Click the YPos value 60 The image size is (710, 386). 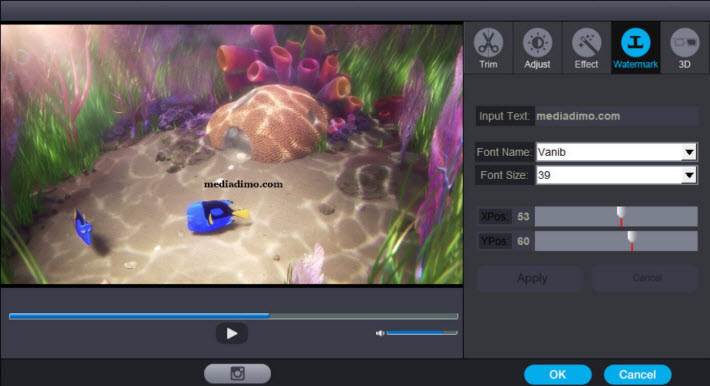pyautogui.click(x=523, y=241)
